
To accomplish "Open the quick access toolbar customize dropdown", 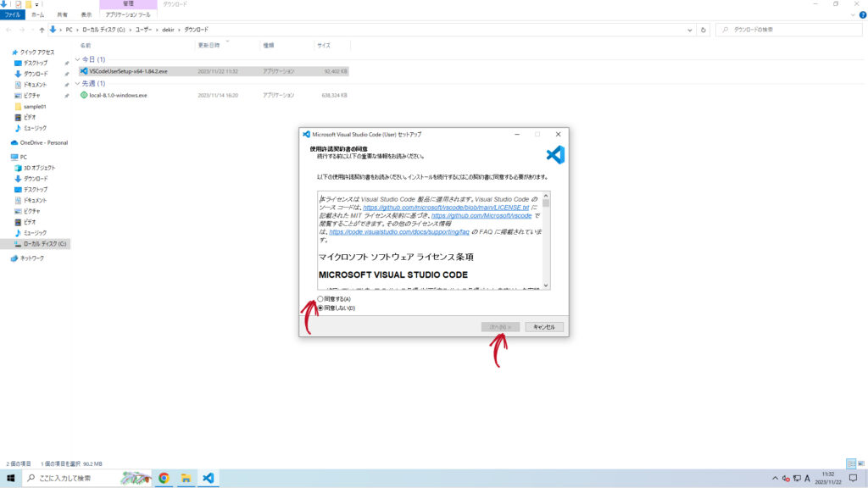I will point(37,5).
